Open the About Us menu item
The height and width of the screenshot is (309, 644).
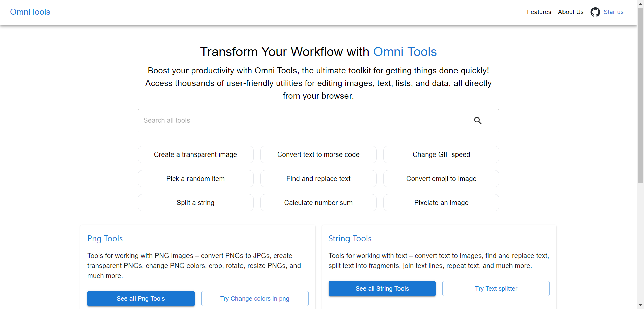coord(571,12)
